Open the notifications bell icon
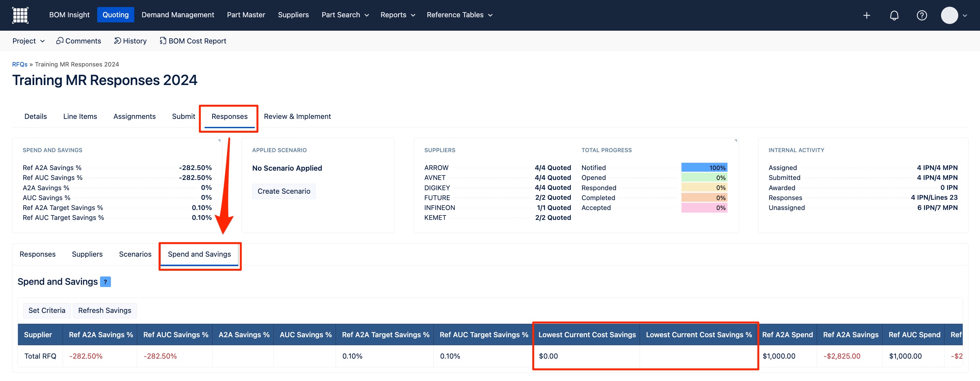Image resolution: width=980 pixels, height=381 pixels. pyautogui.click(x=894, y=15)
